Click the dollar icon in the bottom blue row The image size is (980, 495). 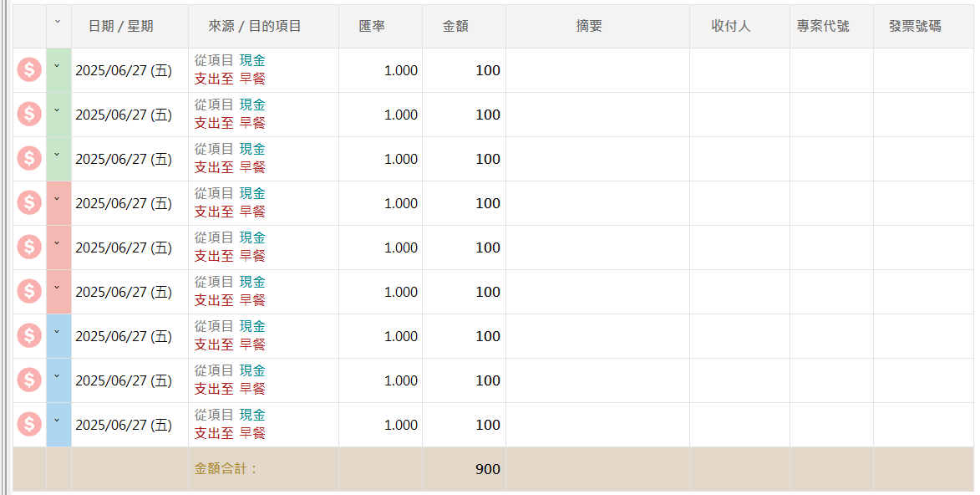point(29,425)
